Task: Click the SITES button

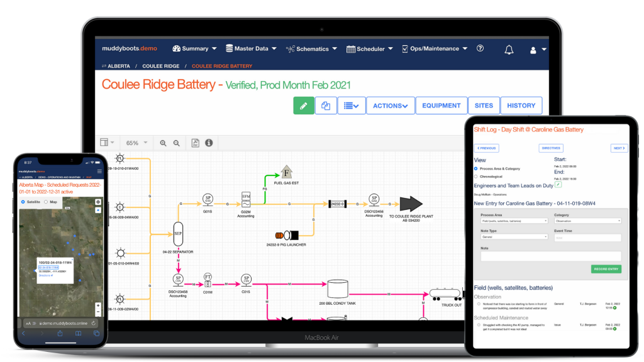Action: (484, 106)
